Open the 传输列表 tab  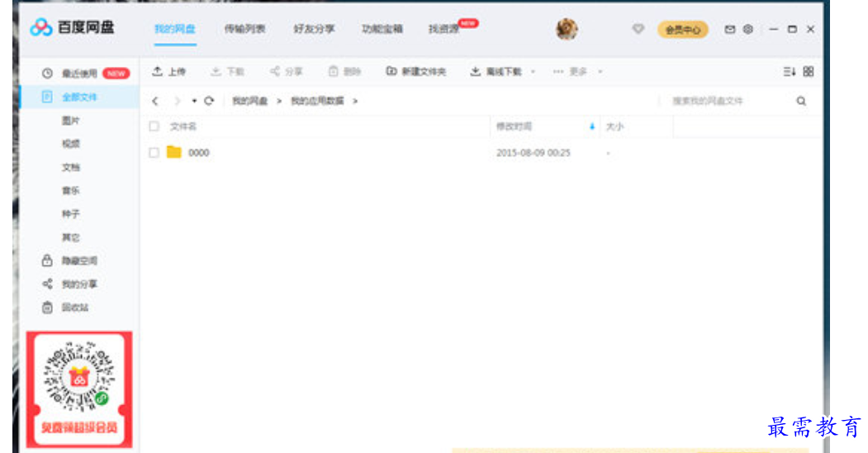coord(244,29)
